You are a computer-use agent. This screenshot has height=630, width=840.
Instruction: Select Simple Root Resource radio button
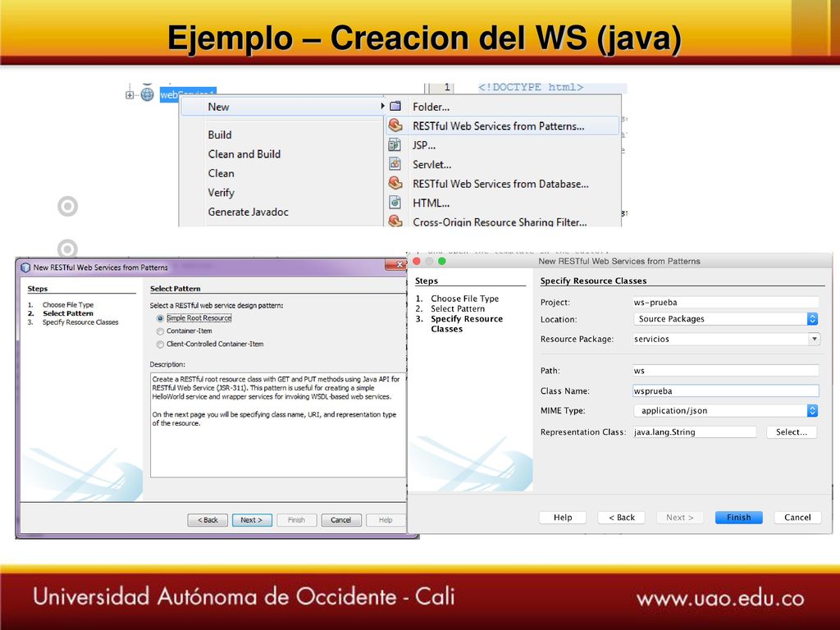pos(160,318)
